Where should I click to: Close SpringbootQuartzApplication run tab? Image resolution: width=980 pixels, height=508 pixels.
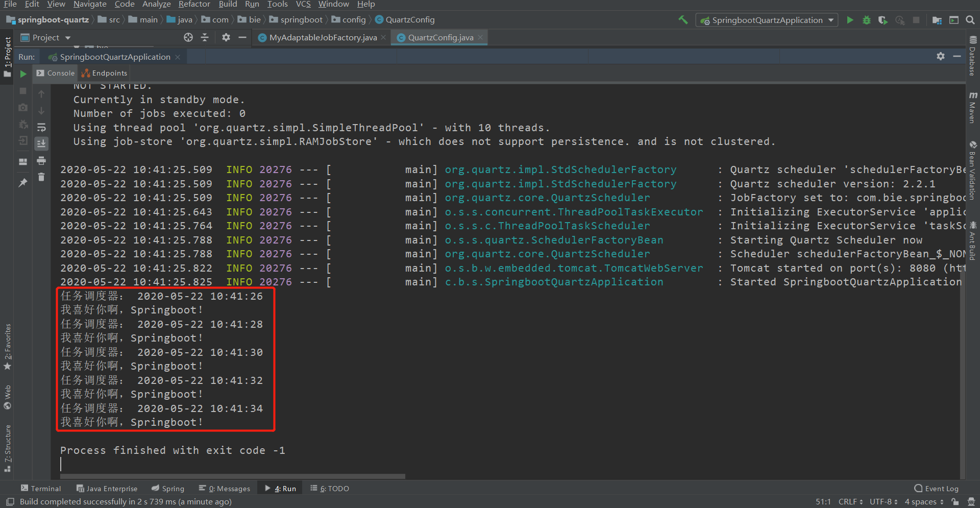178,57
